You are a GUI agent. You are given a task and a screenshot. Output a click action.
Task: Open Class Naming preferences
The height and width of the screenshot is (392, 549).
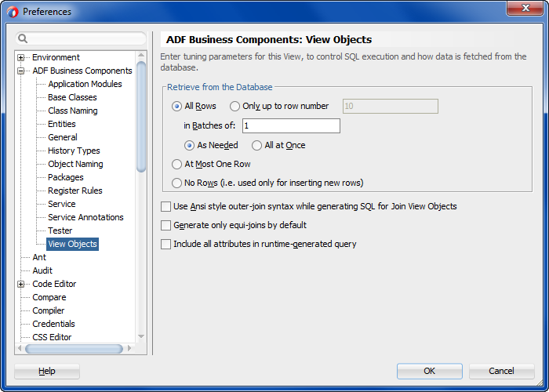(x=73, y=111)
